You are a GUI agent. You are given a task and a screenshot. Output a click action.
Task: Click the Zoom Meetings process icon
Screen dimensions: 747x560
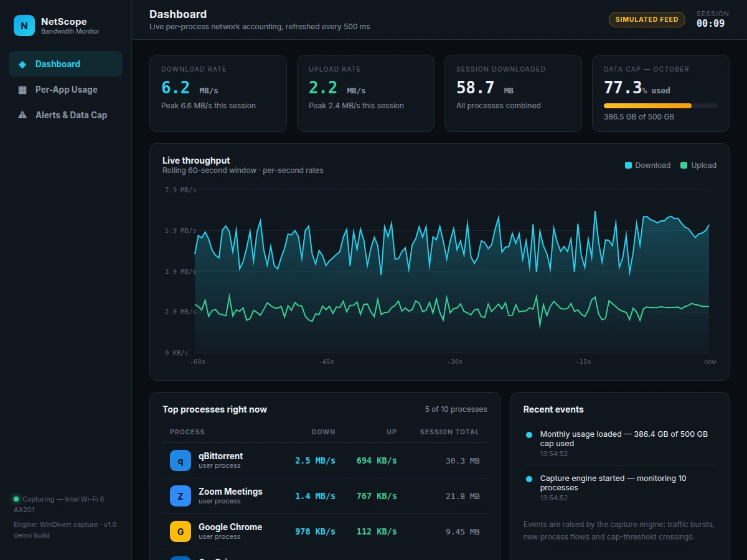[181, 496]
